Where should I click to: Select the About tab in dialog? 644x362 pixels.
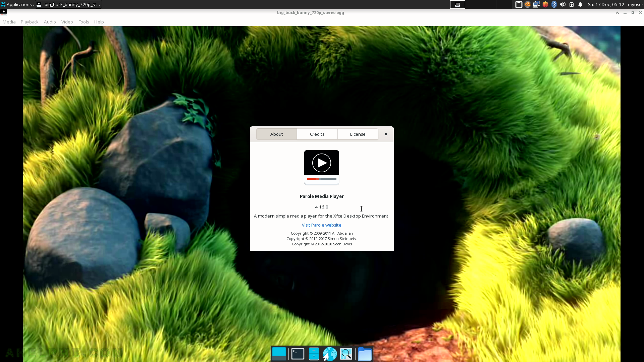point(277,134)
